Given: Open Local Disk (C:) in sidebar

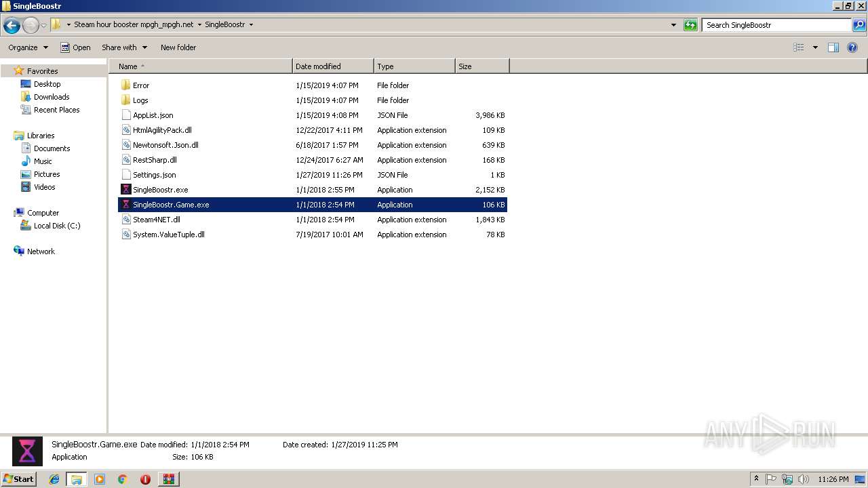Looking at the screenshot, I should (57, 226).
